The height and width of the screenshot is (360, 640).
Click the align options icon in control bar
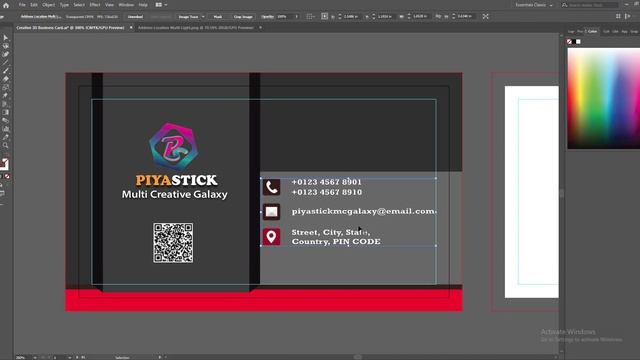[x=310, y=16]
